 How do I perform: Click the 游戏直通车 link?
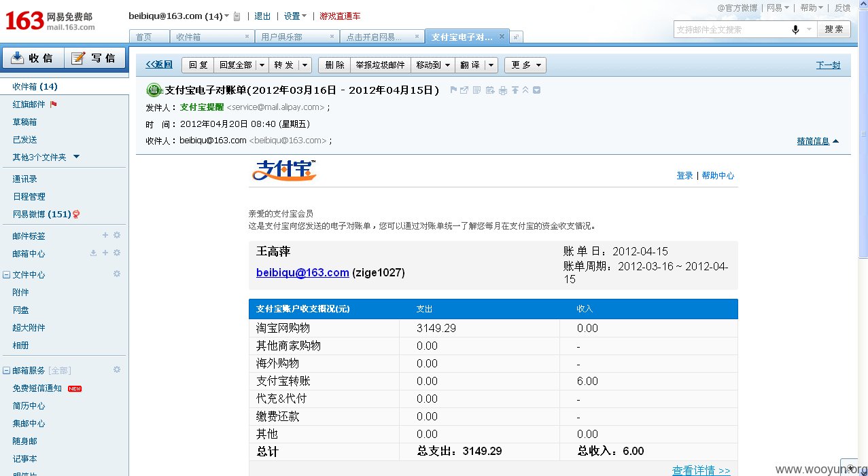coord(340,16)
